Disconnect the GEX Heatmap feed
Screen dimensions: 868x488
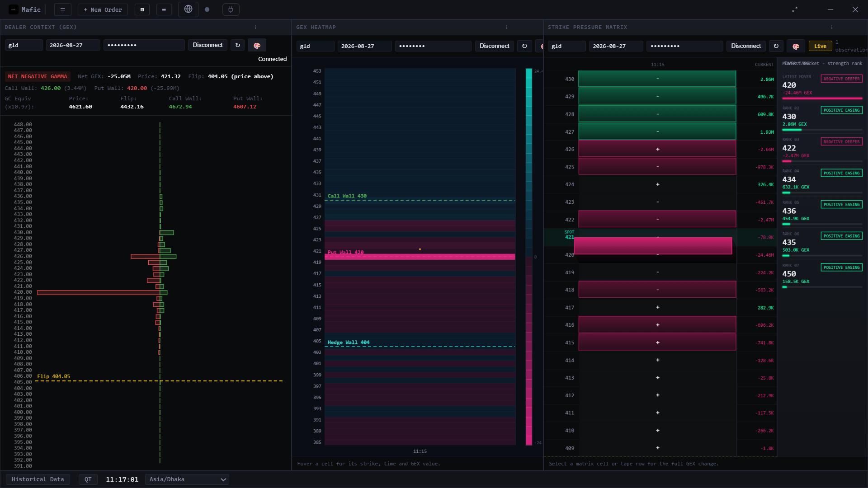pyautogui.click(x=494, y=46)
